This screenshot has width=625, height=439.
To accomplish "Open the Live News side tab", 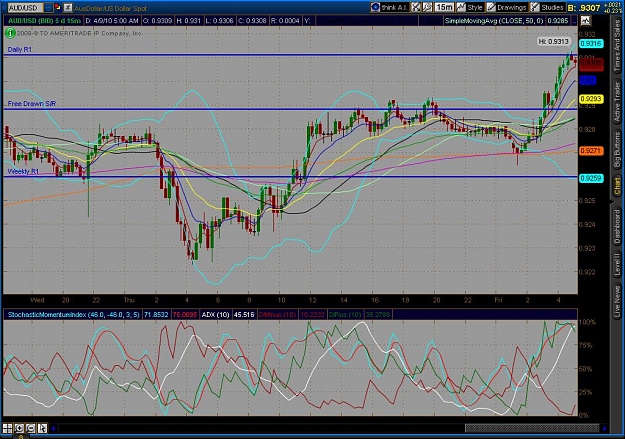I will (x=617, y=299).
